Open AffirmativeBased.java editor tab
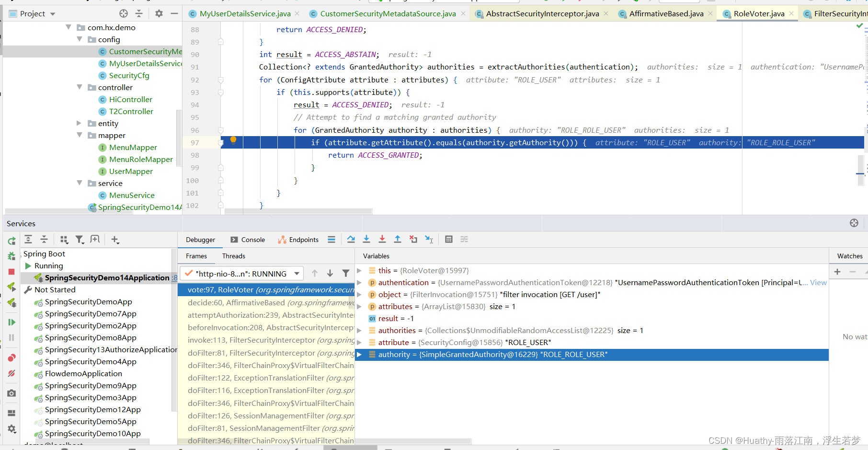The image size is (868, 450). [666, 13]
